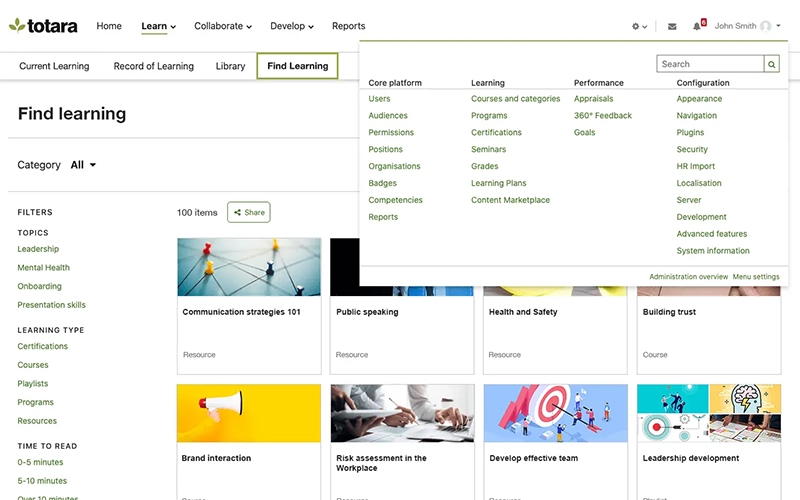
Task: Click into the admin menu Search field
Action: (710, 64)
